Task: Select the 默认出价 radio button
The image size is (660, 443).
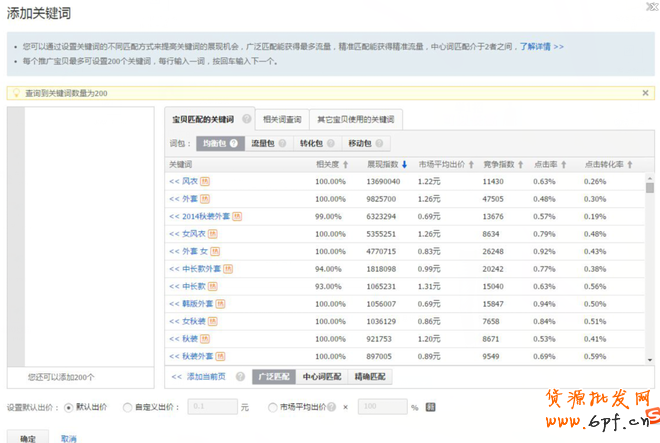Action: (x=69, y=407)
